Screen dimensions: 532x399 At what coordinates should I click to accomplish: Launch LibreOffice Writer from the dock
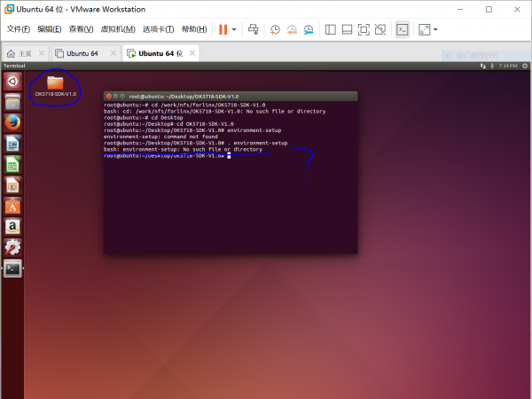(12, 144)
